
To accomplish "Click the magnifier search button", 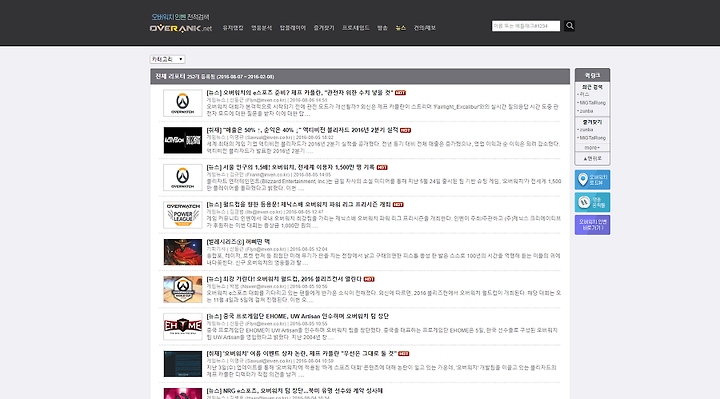I will [569, 26].
